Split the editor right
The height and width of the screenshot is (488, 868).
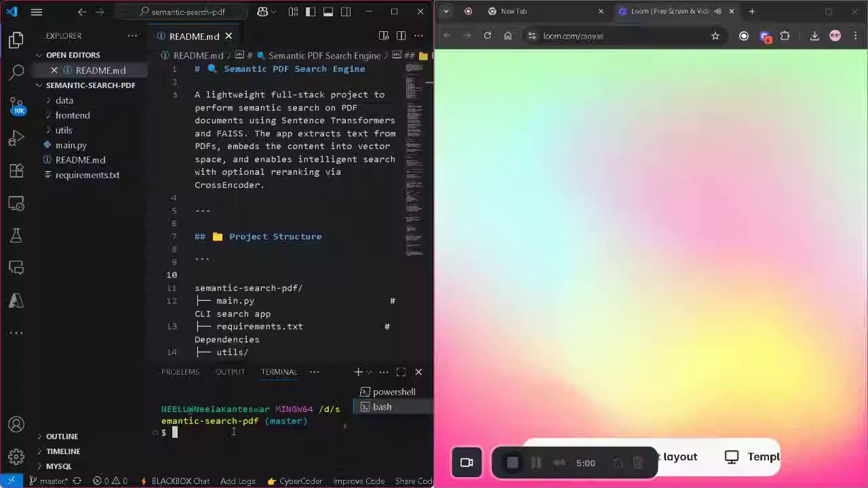(x=401, y=36)
